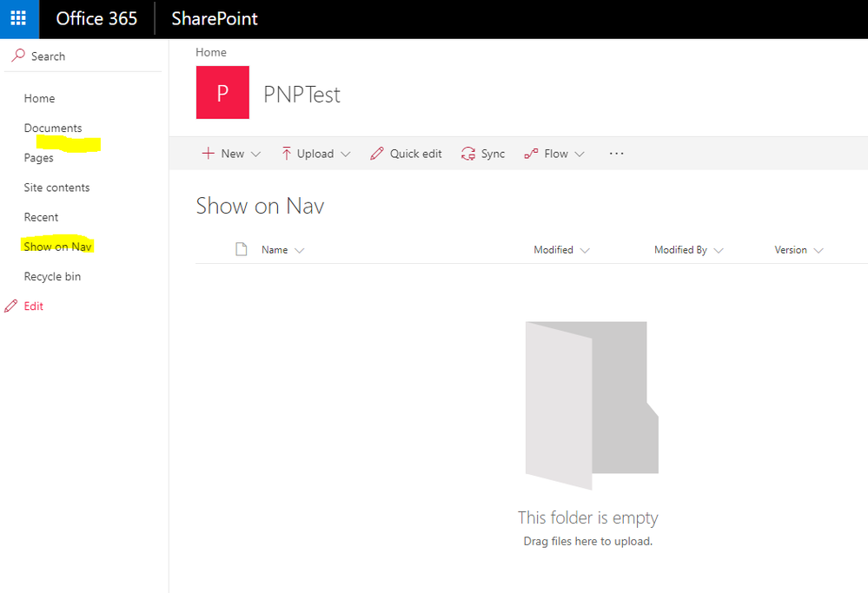
Task: Click the Sync arrows icon
Action: 468,154
